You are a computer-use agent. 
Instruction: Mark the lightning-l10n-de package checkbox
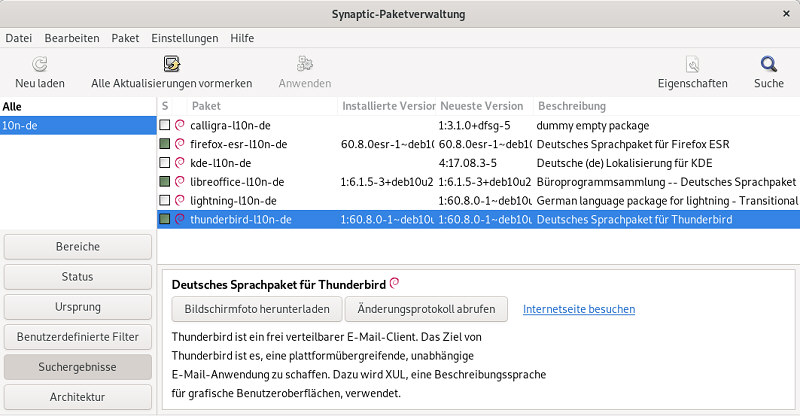(x=165, y=200)
